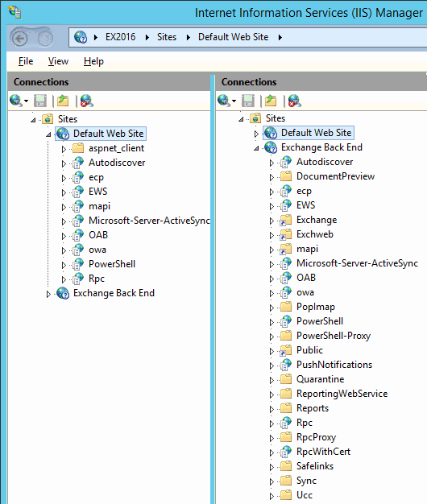Click the Save icon in left Connections toolbar
The image size is (427, 504).
(x=40, y=101)
